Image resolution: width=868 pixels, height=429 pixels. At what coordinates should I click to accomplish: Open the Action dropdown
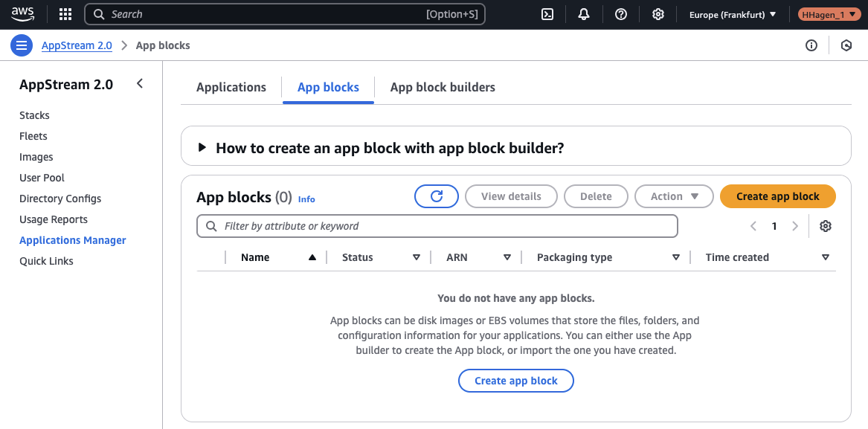point(673,196)
